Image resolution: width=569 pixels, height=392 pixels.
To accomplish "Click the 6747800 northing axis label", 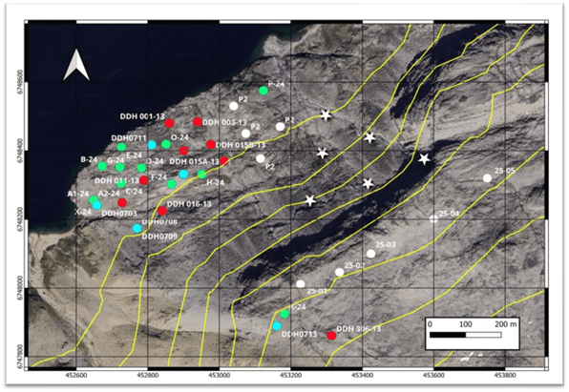I will click(20, 357).
